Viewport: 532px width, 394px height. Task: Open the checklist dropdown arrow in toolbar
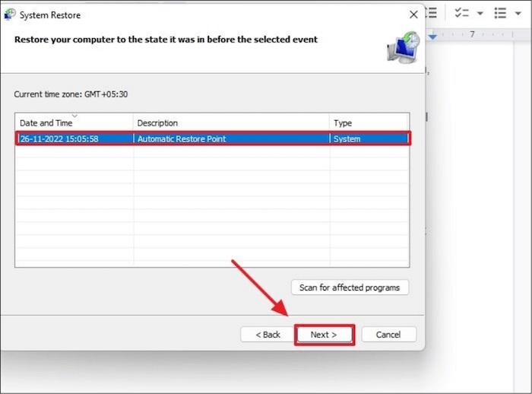480,13
